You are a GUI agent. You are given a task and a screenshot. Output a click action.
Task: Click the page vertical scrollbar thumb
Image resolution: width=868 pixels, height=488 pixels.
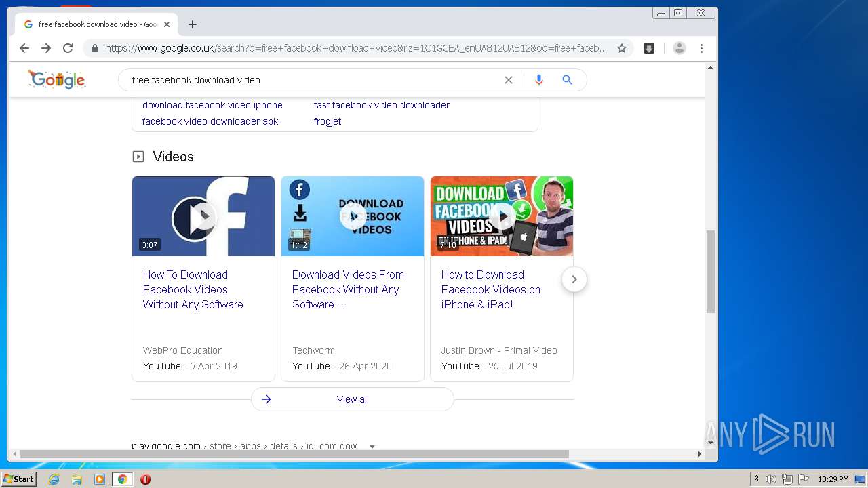[711, 271]
